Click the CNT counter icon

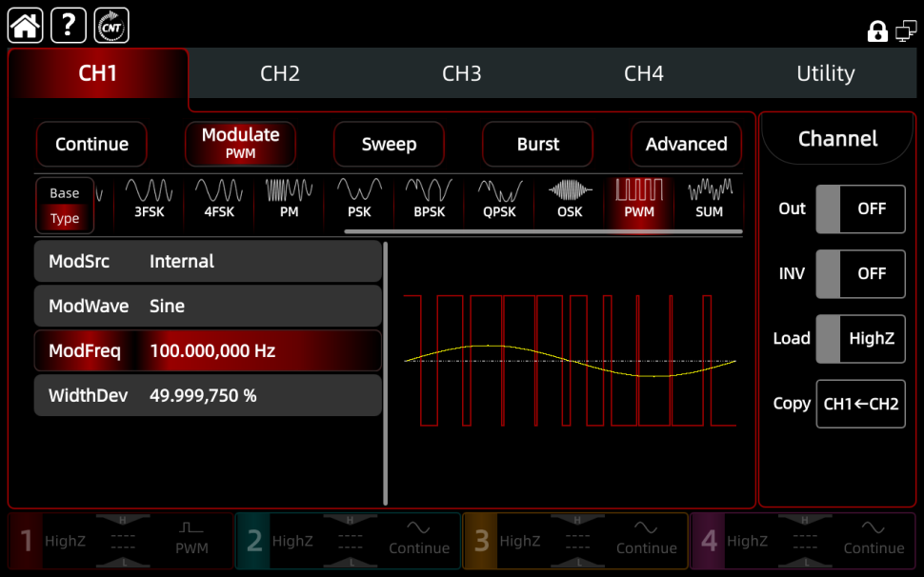(110, 25)
